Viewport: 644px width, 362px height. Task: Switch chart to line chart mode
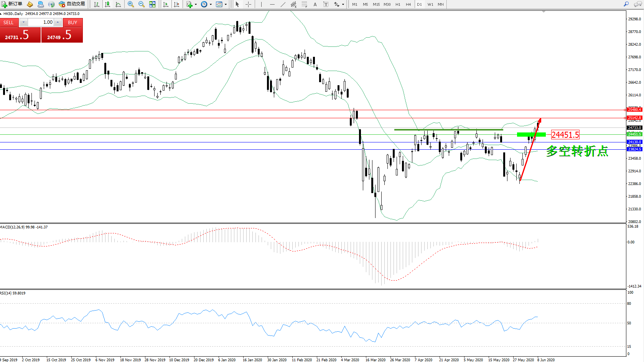[118, 4]
